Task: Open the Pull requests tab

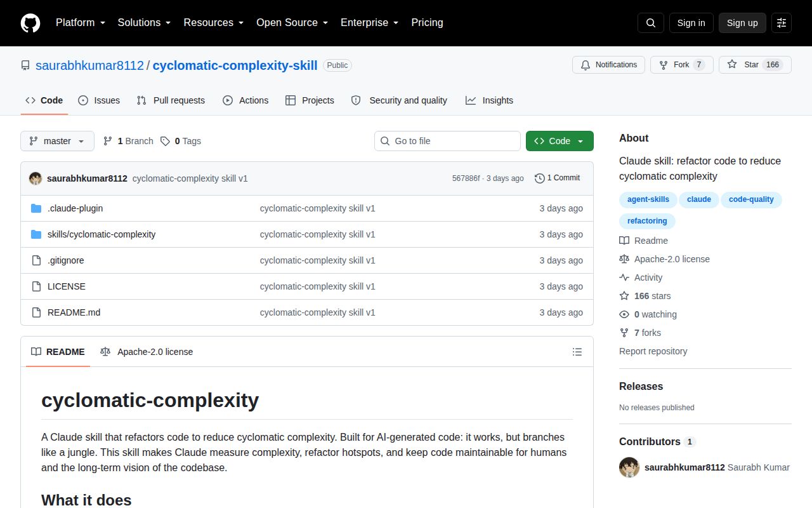Action: [171, 100]
